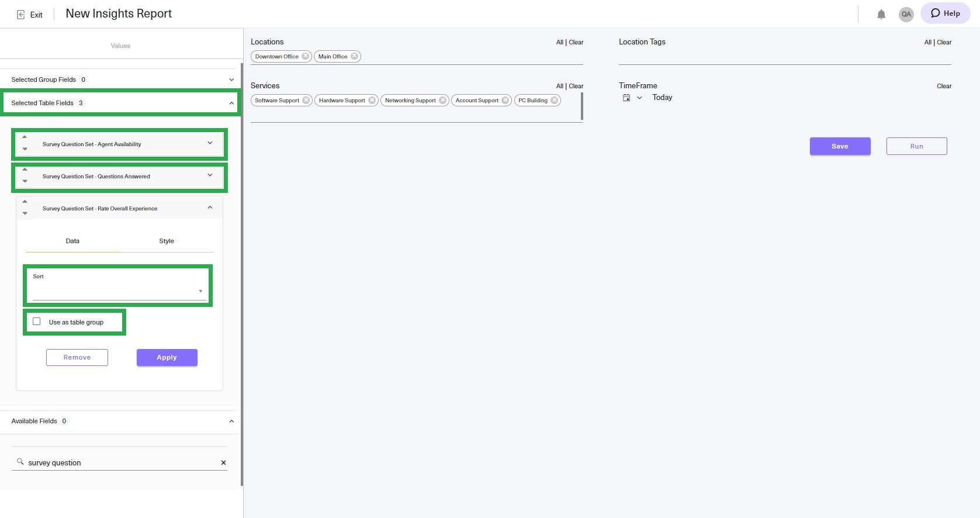Click the survey question search field
This screenshot has width=980, height=518.
tap(119, 462)
